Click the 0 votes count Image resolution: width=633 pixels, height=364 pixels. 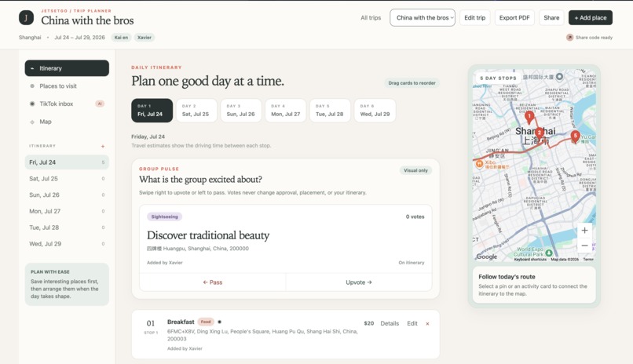[415, 217]
